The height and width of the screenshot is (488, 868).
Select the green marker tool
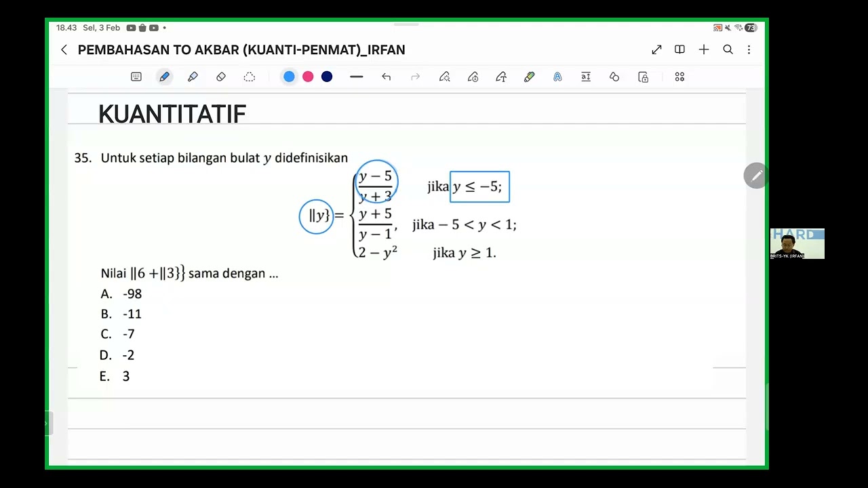(530, 77)
